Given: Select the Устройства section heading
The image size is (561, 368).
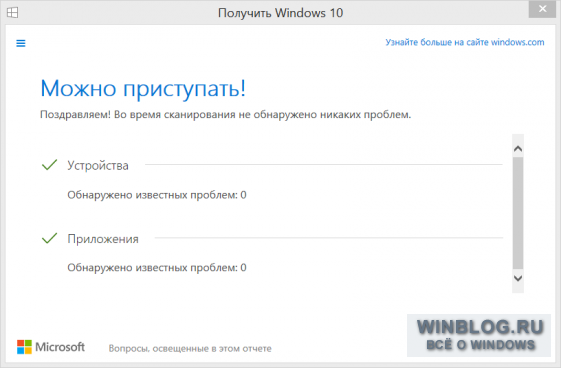Looking at the screenshot, I should coord(98,166).
